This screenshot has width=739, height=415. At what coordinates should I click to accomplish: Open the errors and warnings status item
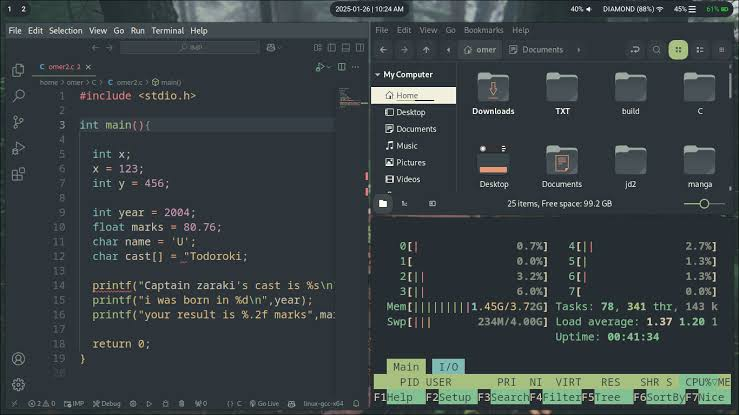pos(41,404)
